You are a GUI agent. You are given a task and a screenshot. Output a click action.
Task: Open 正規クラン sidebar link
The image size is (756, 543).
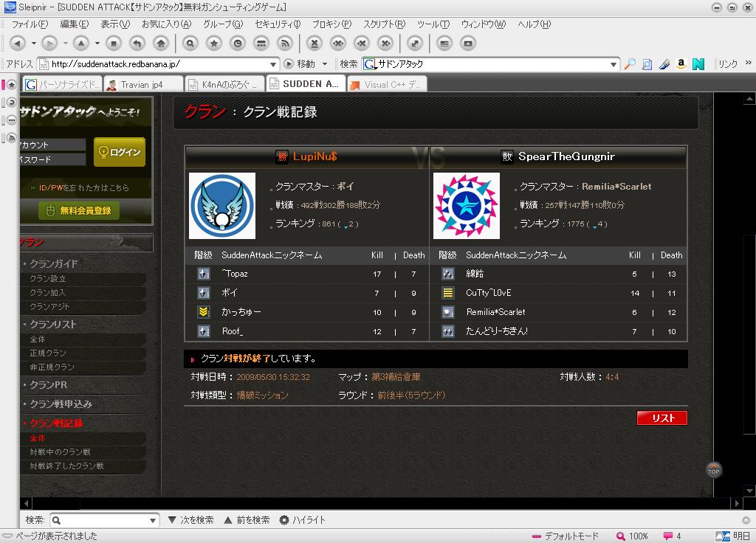[x=48, y=353]
